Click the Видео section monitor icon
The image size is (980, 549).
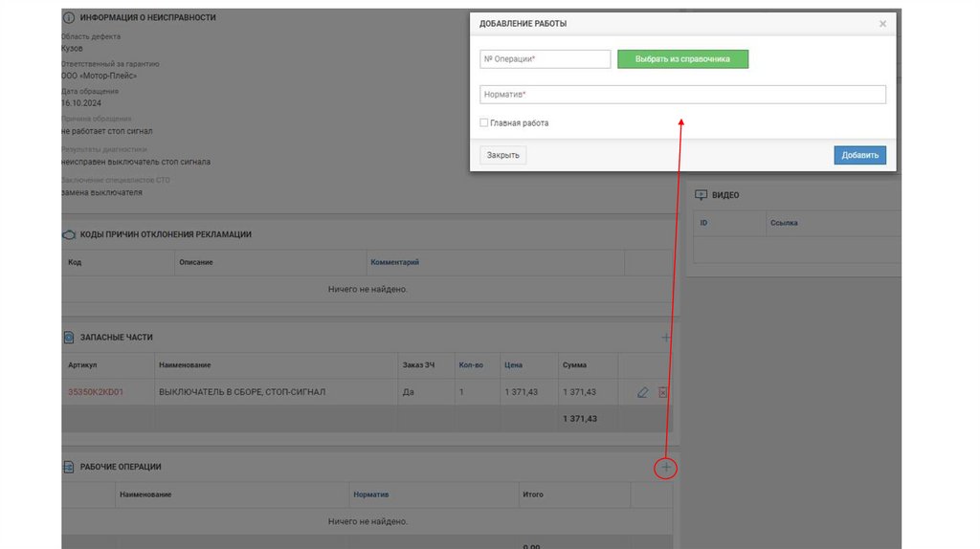coord(702,195)
